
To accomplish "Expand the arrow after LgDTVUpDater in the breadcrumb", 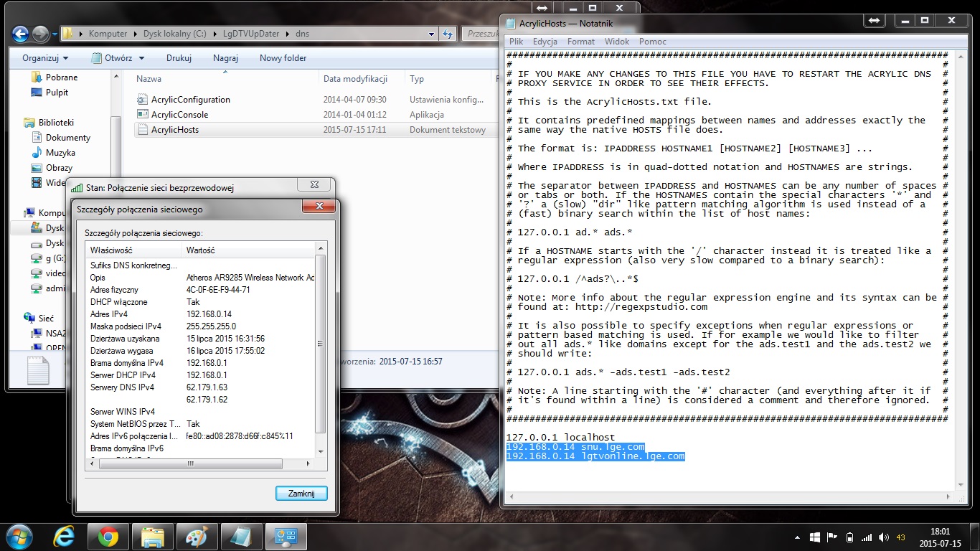I will tap(288, 34).
